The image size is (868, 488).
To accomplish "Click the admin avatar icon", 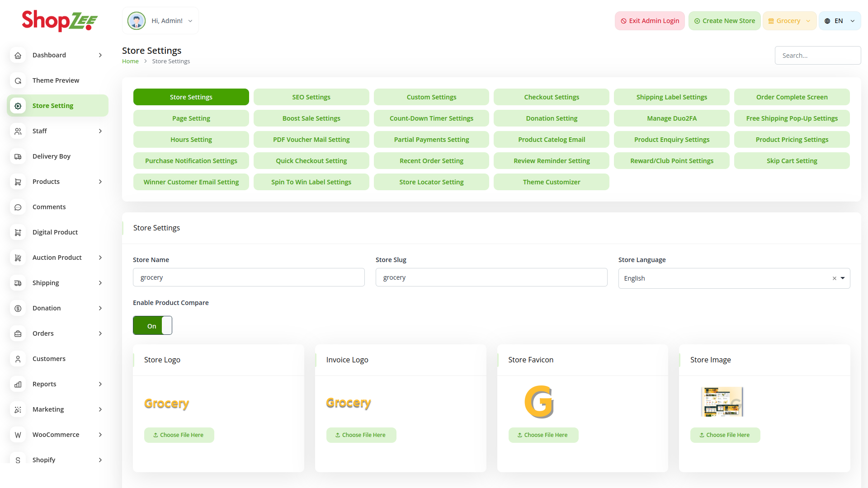I will click(136, 21).
